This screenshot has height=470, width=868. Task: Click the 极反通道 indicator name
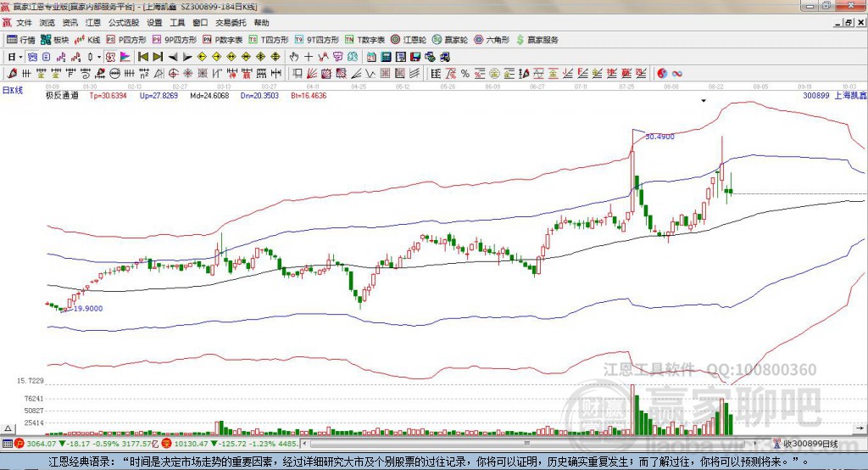click(62, 95)
